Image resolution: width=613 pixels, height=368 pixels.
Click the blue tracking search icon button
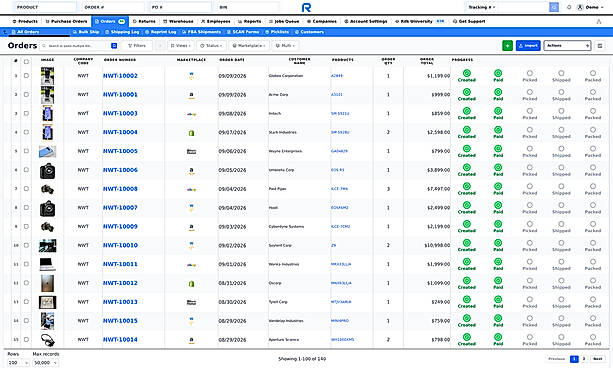click(x=554, y=7)
